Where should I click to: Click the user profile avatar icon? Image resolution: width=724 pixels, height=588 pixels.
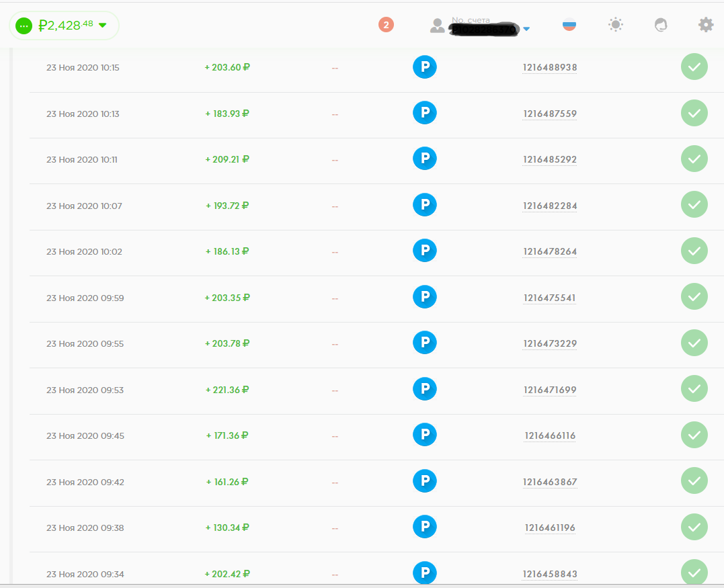click(x=438, y=26)
